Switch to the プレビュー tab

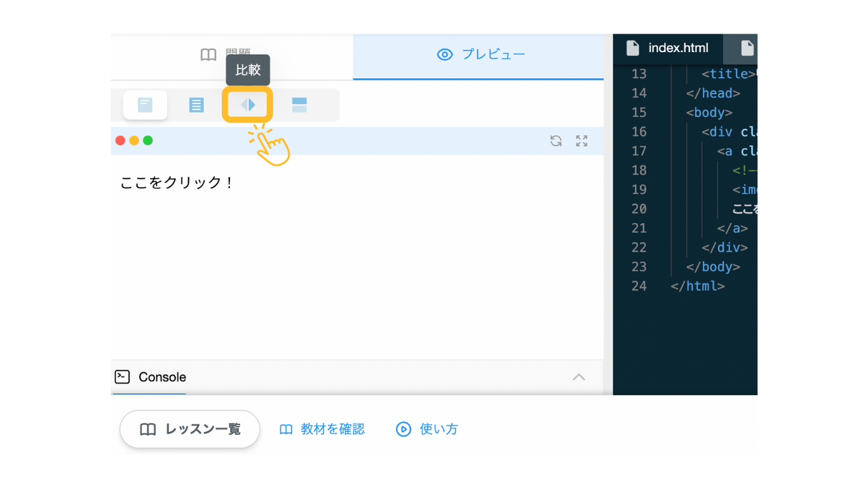[x=478, y=55]
